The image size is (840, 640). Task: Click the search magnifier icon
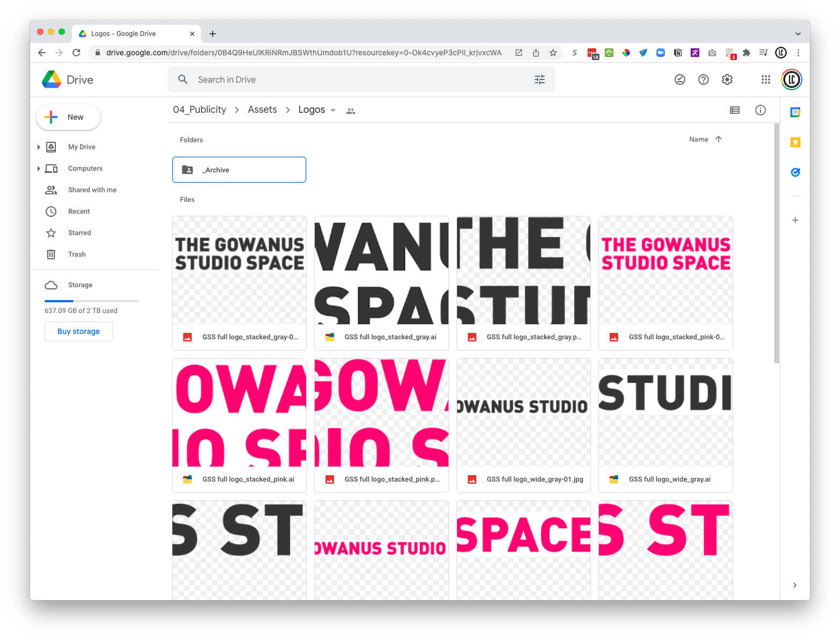tap(183, 79)
